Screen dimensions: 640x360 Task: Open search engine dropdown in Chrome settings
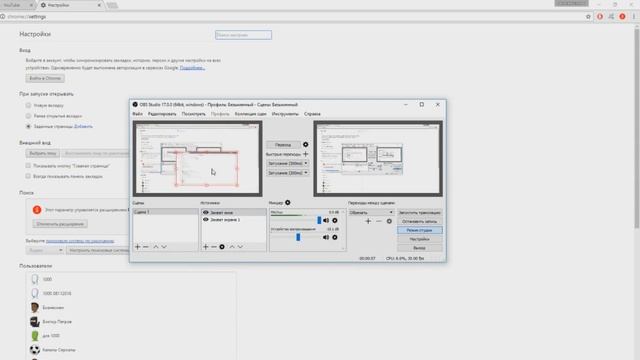click(44, 250)
